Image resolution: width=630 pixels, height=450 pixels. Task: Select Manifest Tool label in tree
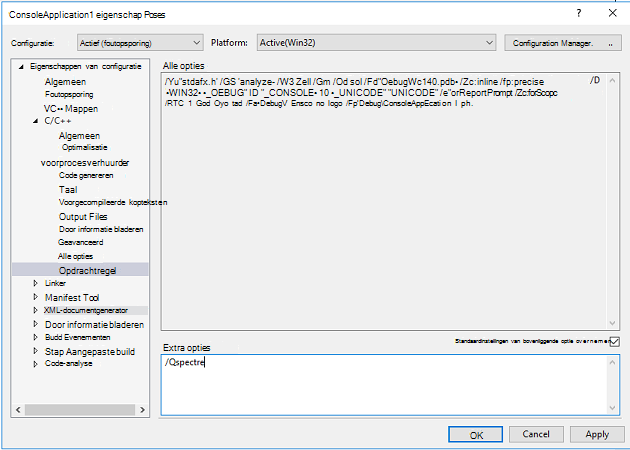click(x=72, y=297)
